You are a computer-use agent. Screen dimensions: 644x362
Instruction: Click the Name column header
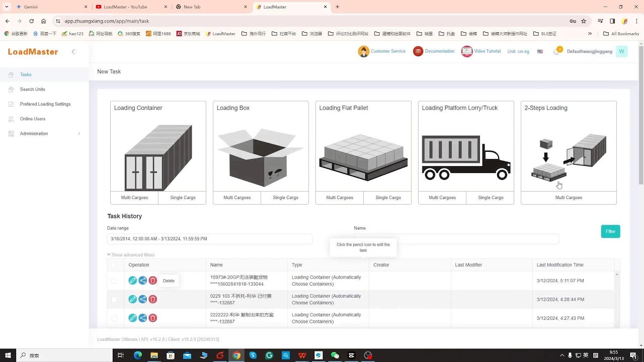[216, 265]
